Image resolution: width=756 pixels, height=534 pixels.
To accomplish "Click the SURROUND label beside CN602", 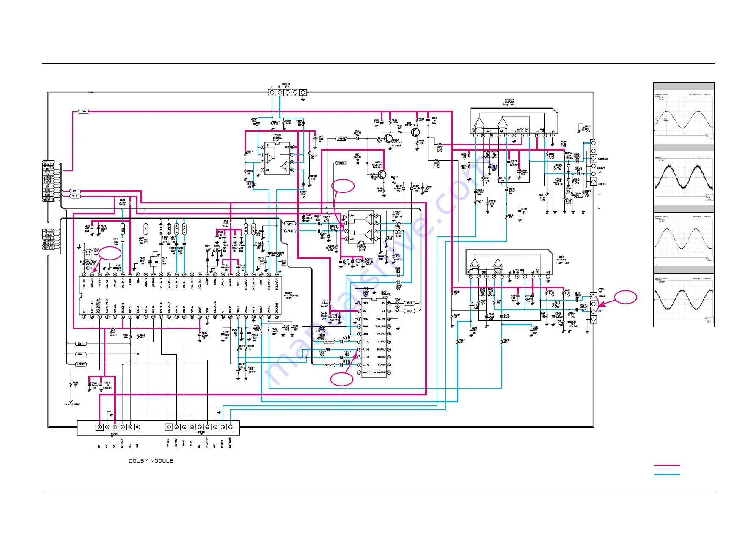I will click(603, 159).
